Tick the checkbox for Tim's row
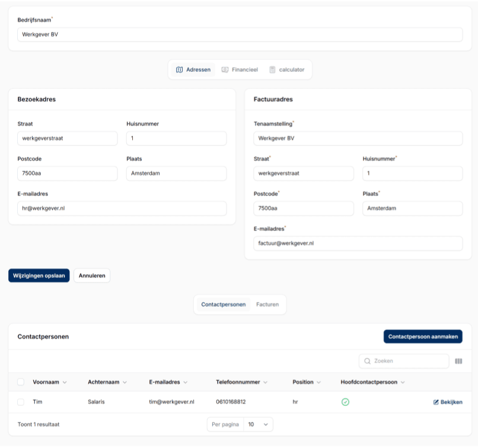 (x=21, y=402)
